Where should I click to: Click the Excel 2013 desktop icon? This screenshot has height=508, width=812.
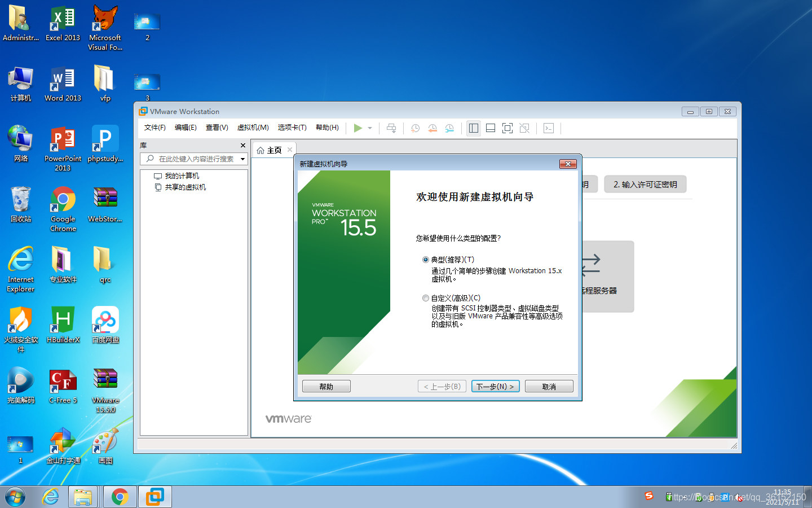(x=63, y=24)
